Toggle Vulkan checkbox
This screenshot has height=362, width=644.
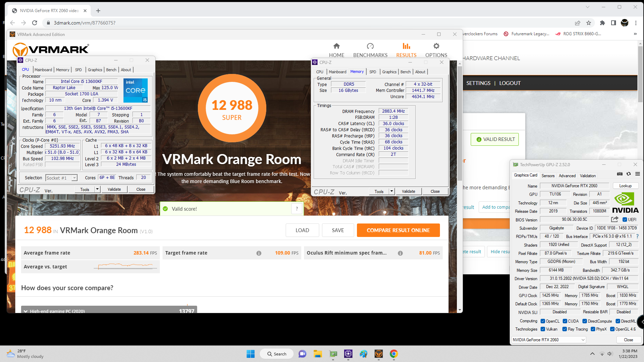tap(543, 329)
